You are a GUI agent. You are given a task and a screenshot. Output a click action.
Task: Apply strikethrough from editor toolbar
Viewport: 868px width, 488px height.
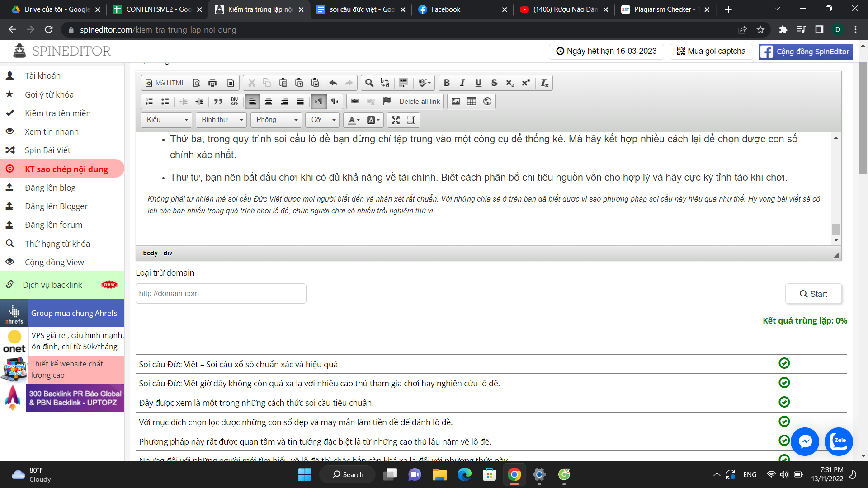(x=494, y=83)
